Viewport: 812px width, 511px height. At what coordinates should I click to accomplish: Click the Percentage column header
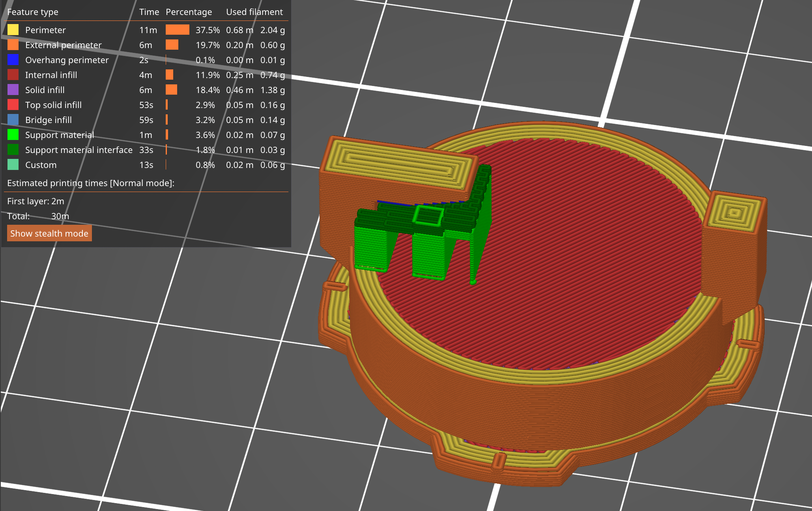tap(189, 12)
